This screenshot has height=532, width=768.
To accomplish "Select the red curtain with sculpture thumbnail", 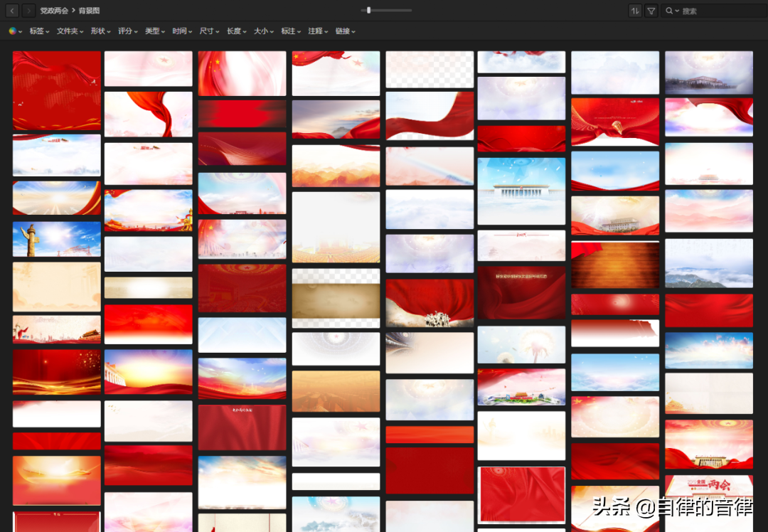I will point(430,303).
